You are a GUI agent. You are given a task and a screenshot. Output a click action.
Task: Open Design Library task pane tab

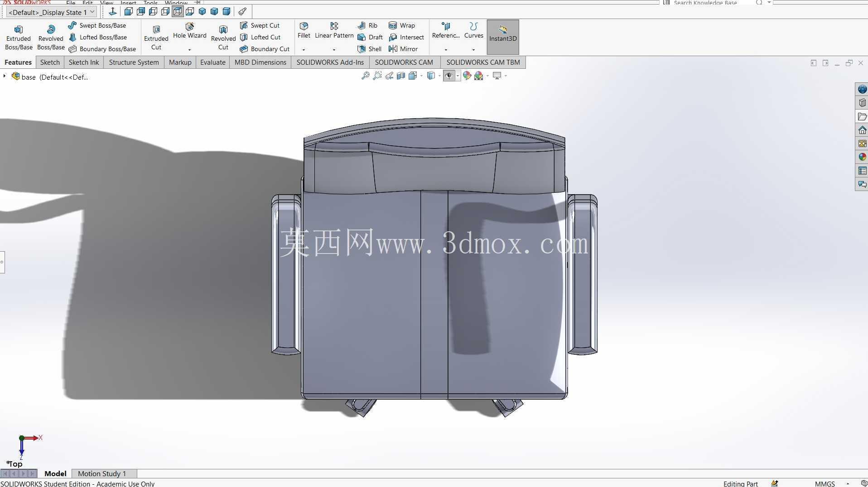click(862, 103)
